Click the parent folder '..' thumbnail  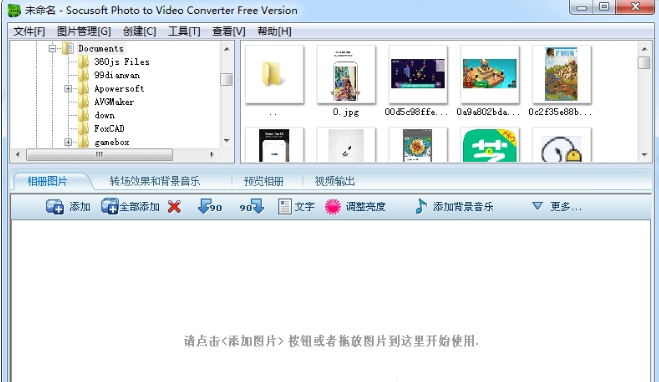pos(274,74)
